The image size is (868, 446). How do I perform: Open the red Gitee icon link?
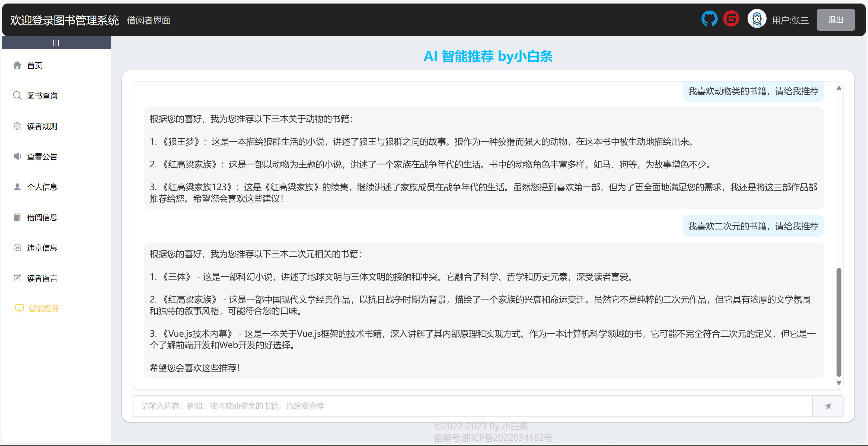coord(731,19)
